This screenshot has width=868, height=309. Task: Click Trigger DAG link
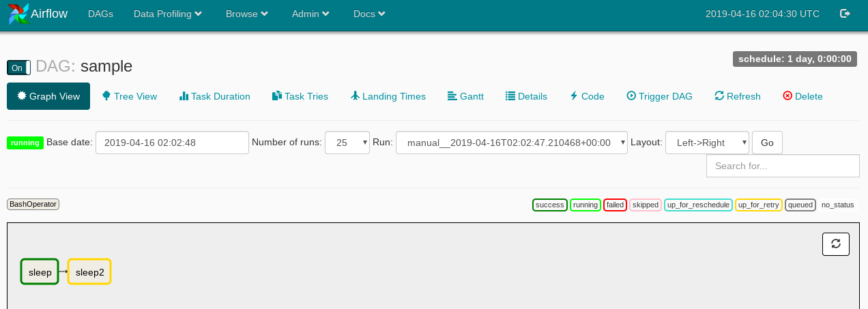click(659, 96)
